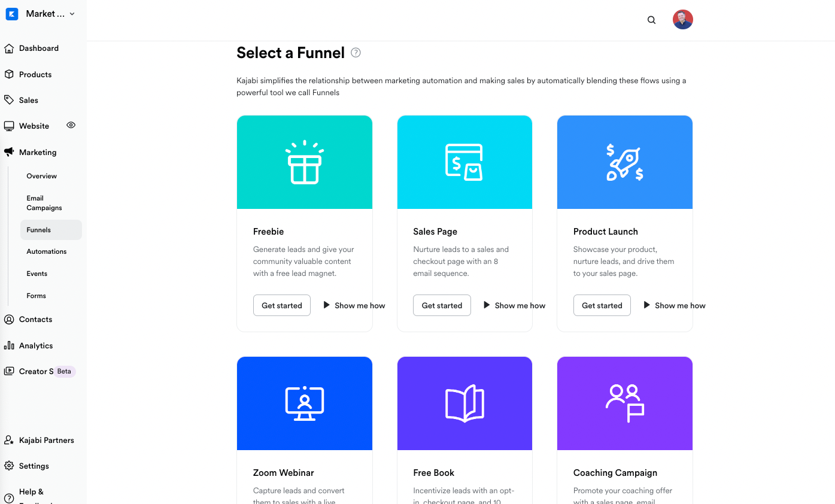Click the Sales tag icon
The width and height of the screenshot is (835, 504).
[9, 100]
